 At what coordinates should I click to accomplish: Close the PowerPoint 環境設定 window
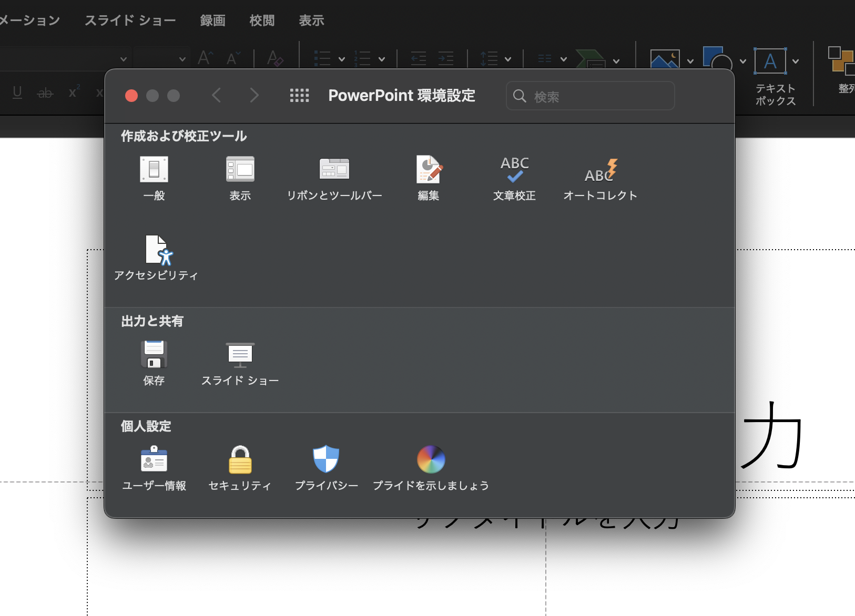[131, 96]
